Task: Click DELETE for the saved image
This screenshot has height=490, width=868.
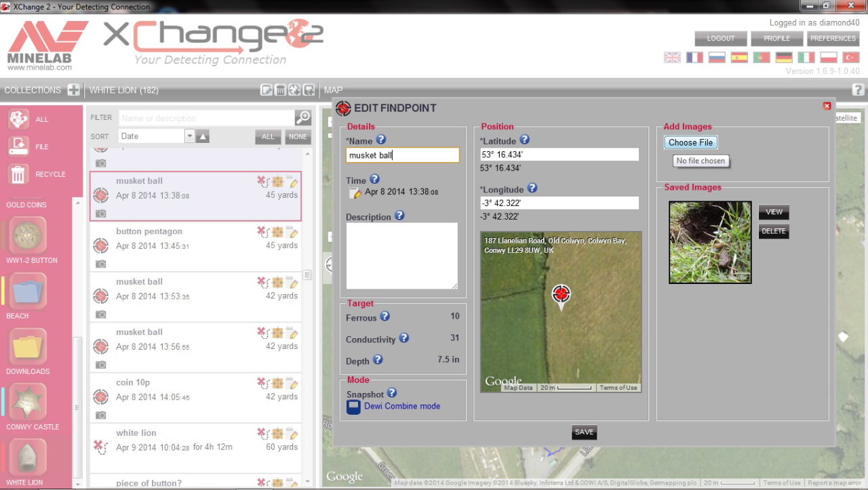Action: [774, 231]
